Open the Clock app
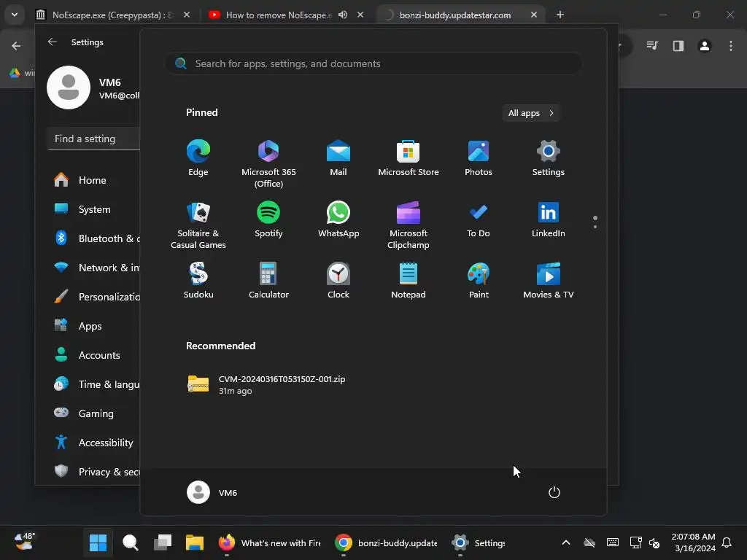The height and width of the screenshot is (560, 747). pos(338,281)
